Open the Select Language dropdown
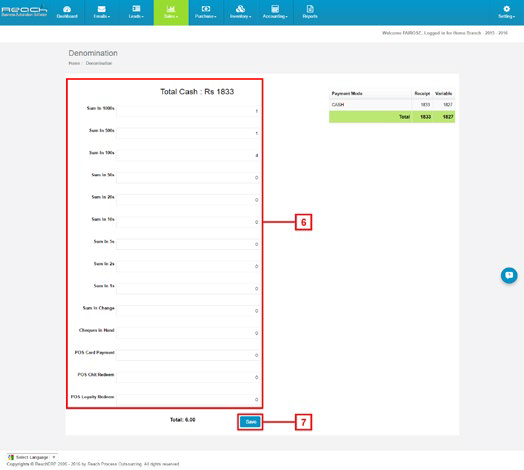The width and height of the screenshot is (524, 470). (x=32, y=457)
